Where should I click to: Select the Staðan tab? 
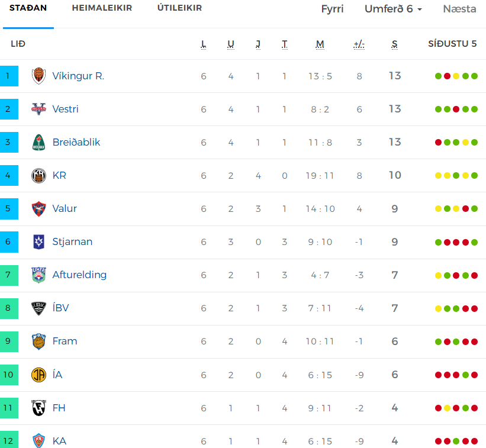28,8
